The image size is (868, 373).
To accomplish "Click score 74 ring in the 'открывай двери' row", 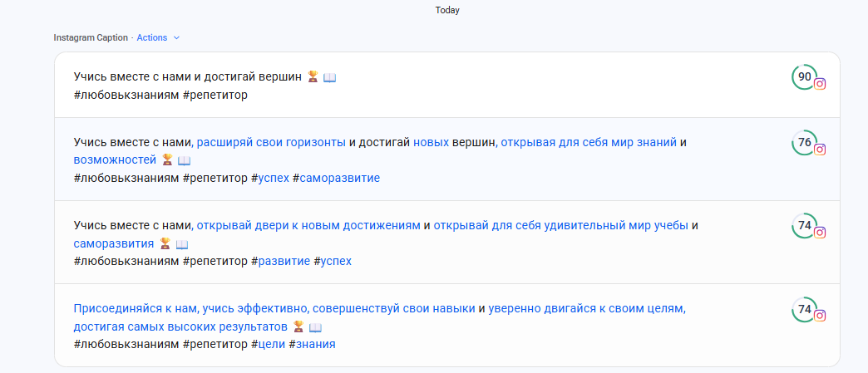I will (x=804, y=225).
